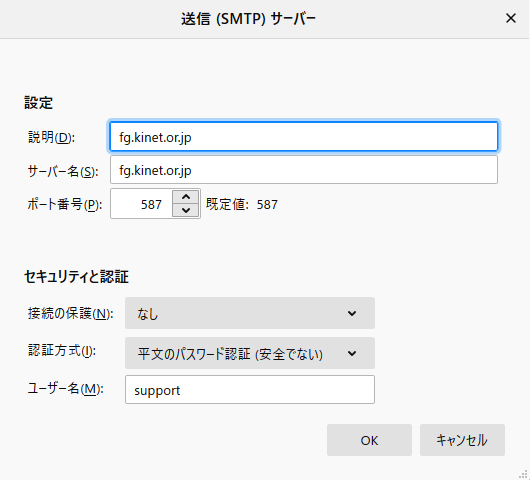Select the port number 587 input box
Viewport: 530px width, 480px height.
point(142,204)
